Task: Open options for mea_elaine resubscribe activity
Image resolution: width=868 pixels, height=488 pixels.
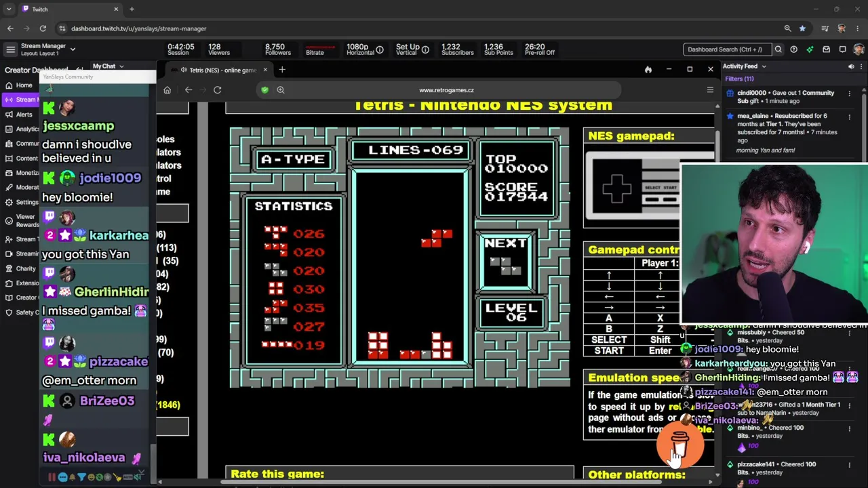Action: (849, 117)
